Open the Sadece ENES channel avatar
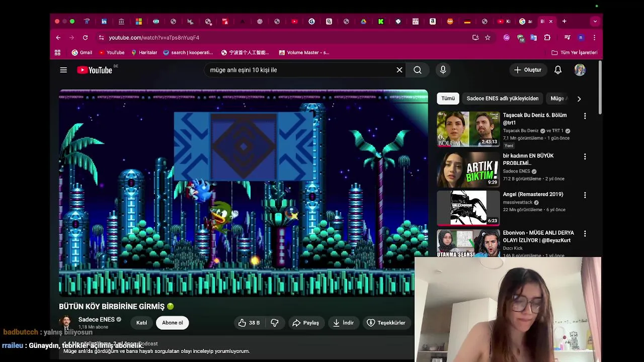 [x=65, y=322]
